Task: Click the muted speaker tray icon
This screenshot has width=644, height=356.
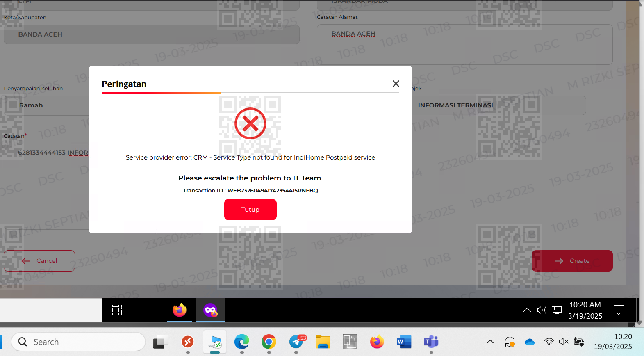Action: click(x=564, y=342)
